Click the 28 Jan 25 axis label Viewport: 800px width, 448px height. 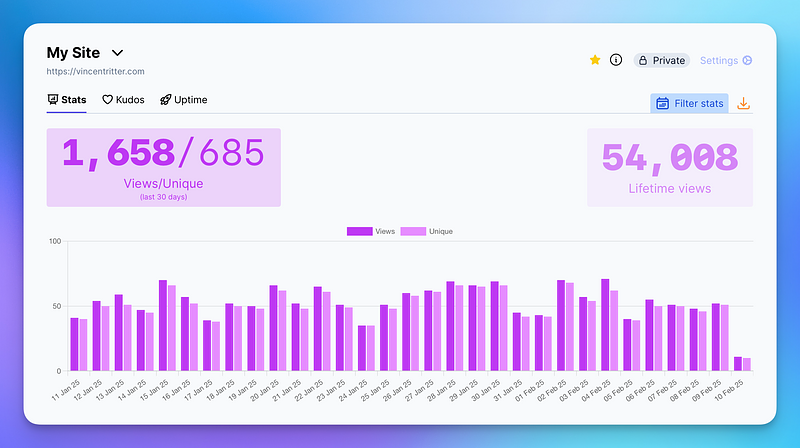click(442, 389)
